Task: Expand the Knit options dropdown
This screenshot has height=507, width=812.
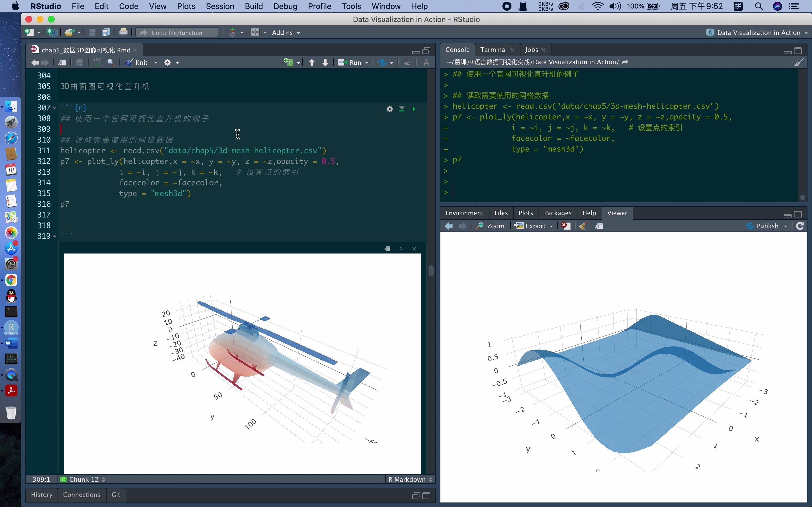Action: [156, 63]
